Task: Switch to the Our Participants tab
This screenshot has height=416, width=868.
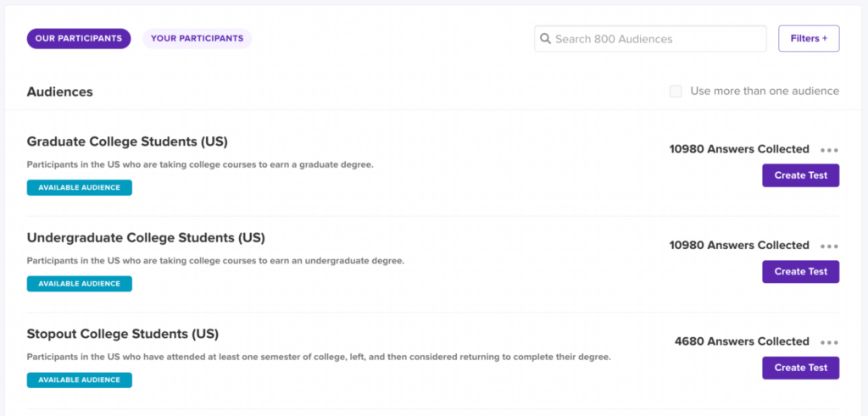Action: [79, 39]
